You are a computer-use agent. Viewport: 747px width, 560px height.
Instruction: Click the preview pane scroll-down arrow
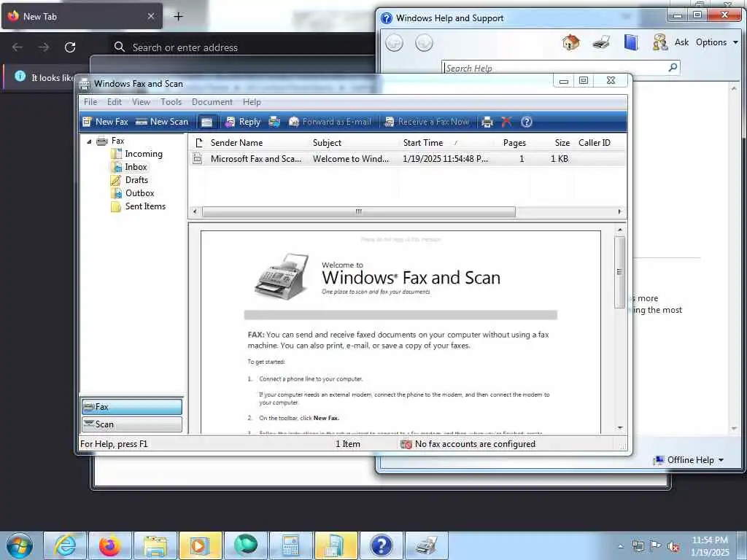click(x=620, y=427)
